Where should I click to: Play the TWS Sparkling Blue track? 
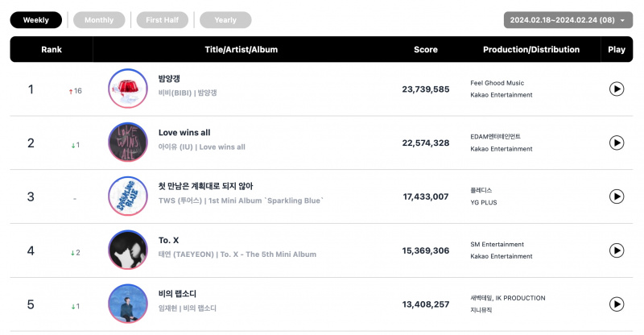click(x=616, y=196)
